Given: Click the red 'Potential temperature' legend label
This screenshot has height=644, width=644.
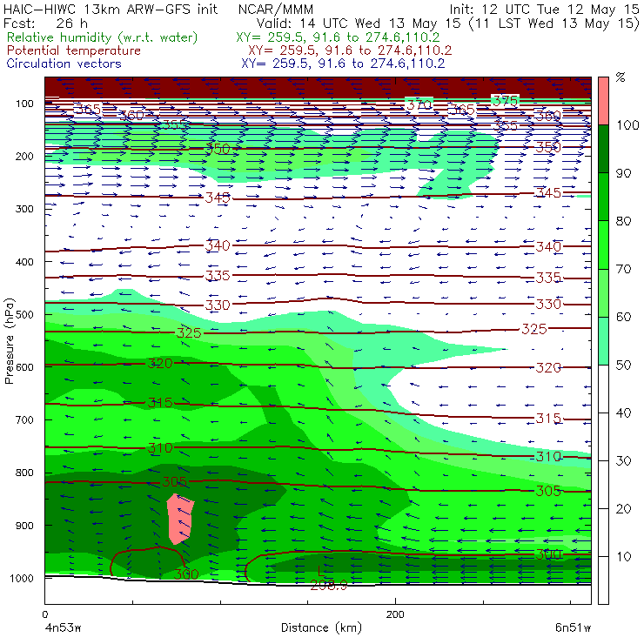Looking at the screenshot, I should pyautogui.click(x=73, y=50).
